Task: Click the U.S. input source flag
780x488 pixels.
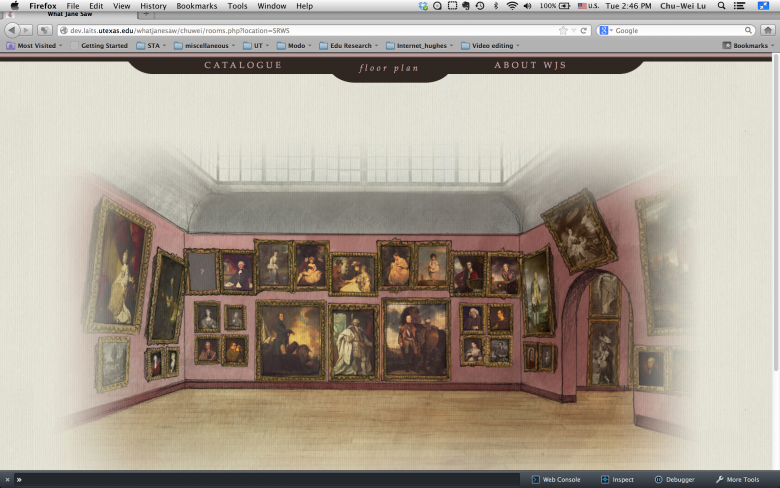Action: coord(588,6)
